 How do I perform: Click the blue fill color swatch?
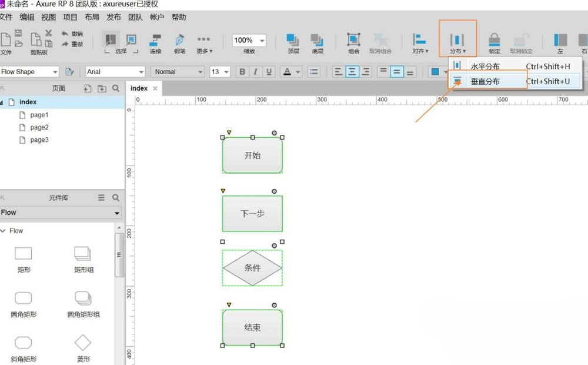point(435,72)
